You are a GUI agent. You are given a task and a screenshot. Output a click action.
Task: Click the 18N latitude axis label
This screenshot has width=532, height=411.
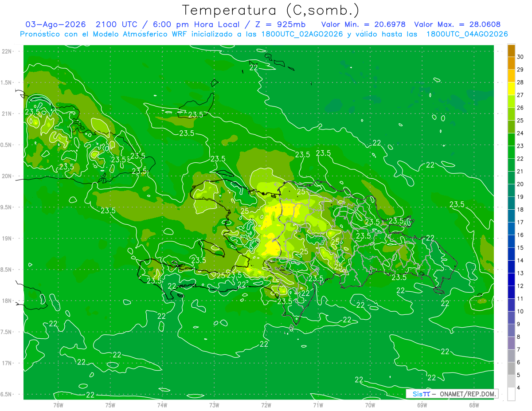pyautogui.click(x=8, y=301)
